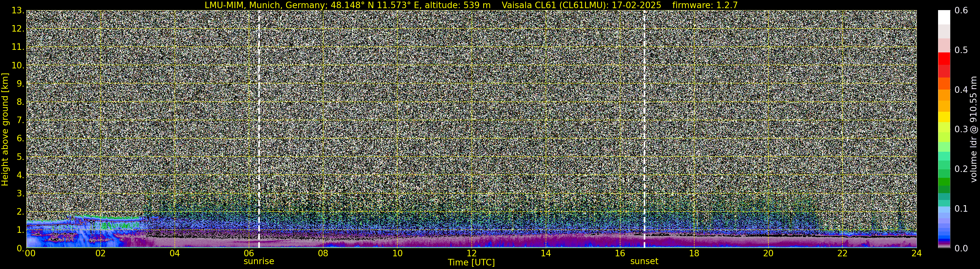980x269 pixels.
Task: Click the orange colorbar segment near 0.4
Action: tap(944, 94)
